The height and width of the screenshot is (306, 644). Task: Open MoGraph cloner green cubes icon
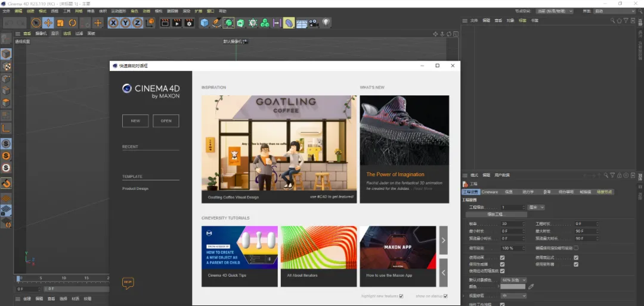click(x=265, y=23)
